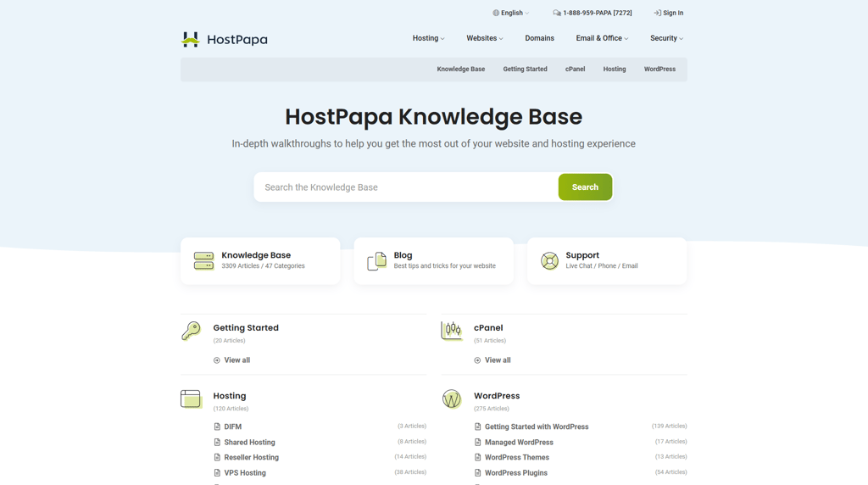Click the cPanel sliders icon
Viewport: 868px width, 485px height.
click(x=452, y=331)
